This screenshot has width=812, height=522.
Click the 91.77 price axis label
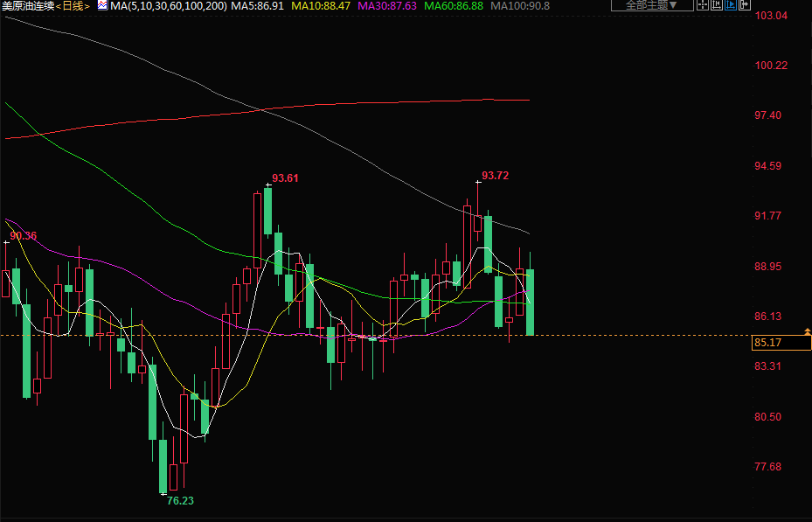click(x=768, y=216)
